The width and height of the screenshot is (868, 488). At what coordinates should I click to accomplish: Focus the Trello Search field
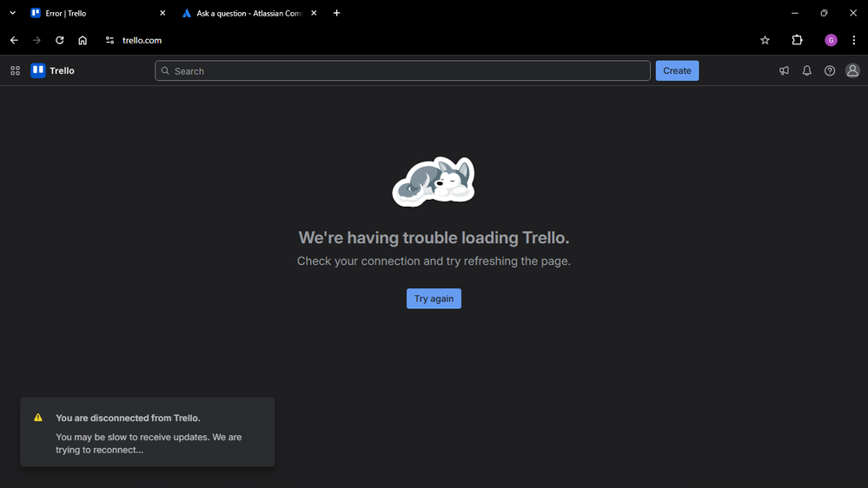[402, 71]
